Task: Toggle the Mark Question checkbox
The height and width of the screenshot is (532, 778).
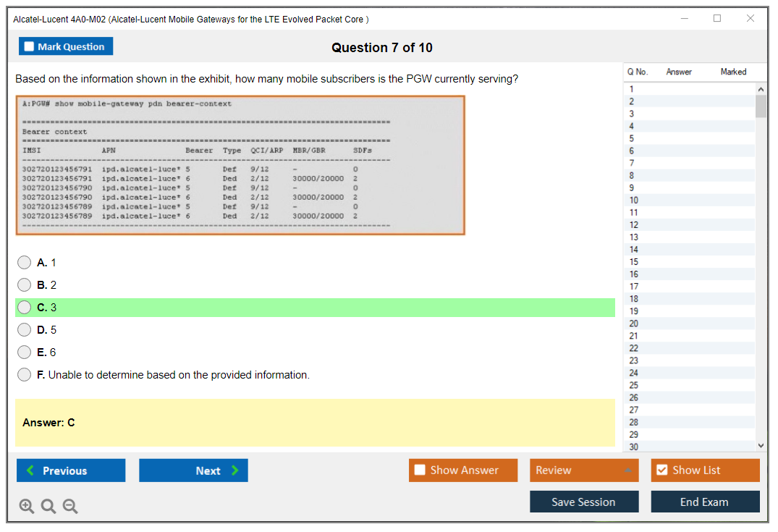Action: pyautogui.click(x=30, y=47)
